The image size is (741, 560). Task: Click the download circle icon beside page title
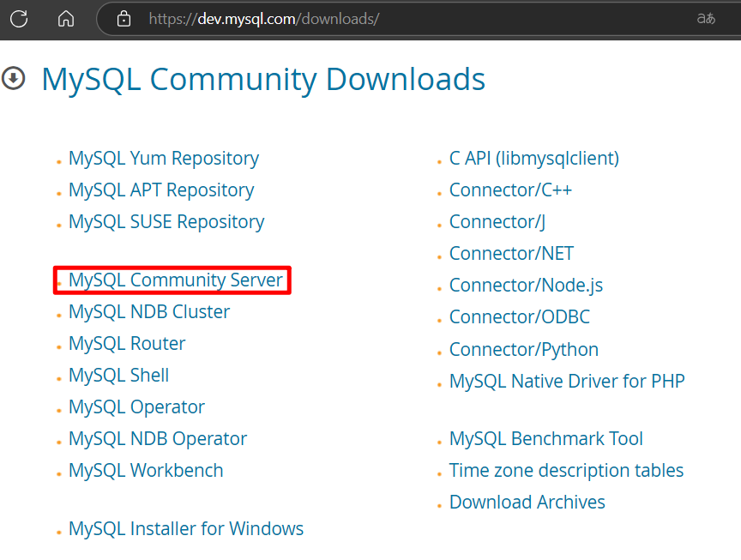(13, 78)
